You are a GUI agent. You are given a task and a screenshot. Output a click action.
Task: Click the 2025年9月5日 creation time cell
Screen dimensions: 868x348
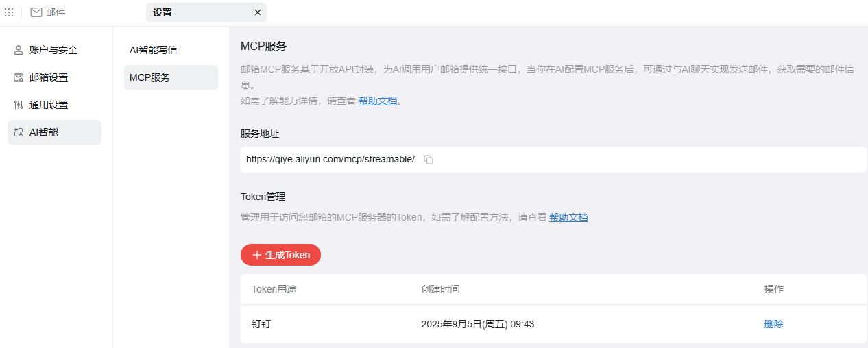click(477, 324)
